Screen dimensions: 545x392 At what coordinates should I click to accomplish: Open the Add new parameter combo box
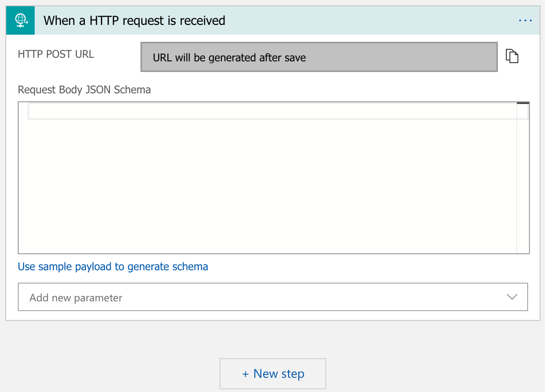[273, 297]
